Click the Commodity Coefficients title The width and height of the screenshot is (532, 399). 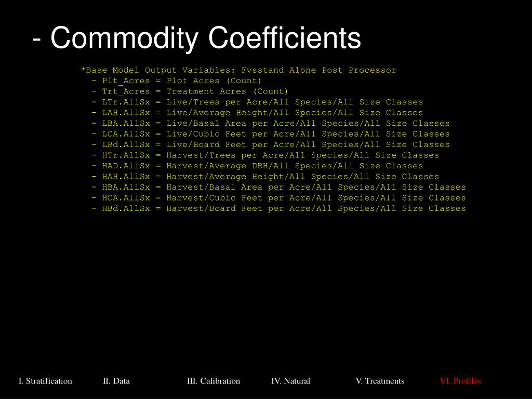coord(197,38)
